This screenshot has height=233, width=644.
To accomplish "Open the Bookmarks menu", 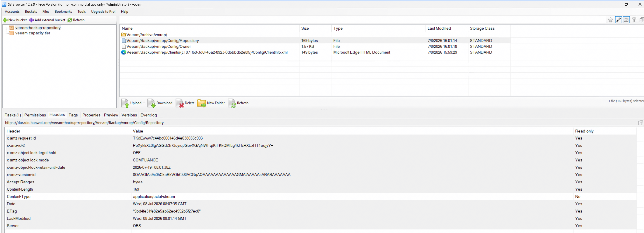I will coord(63,11).
